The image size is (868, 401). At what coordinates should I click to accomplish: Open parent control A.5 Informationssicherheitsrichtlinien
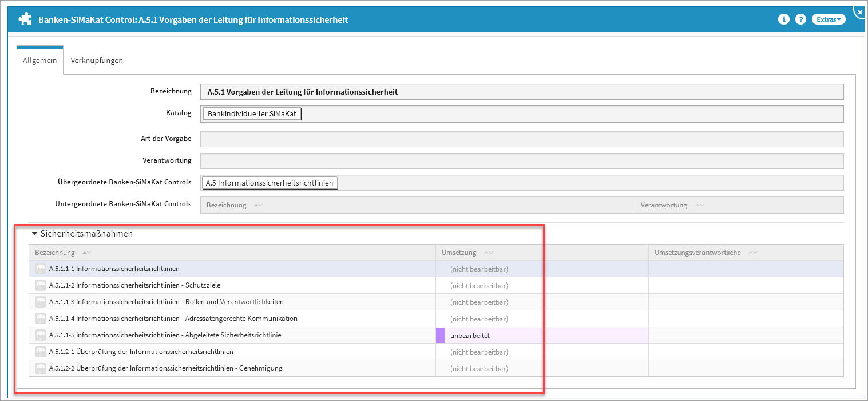pos(269,183)
